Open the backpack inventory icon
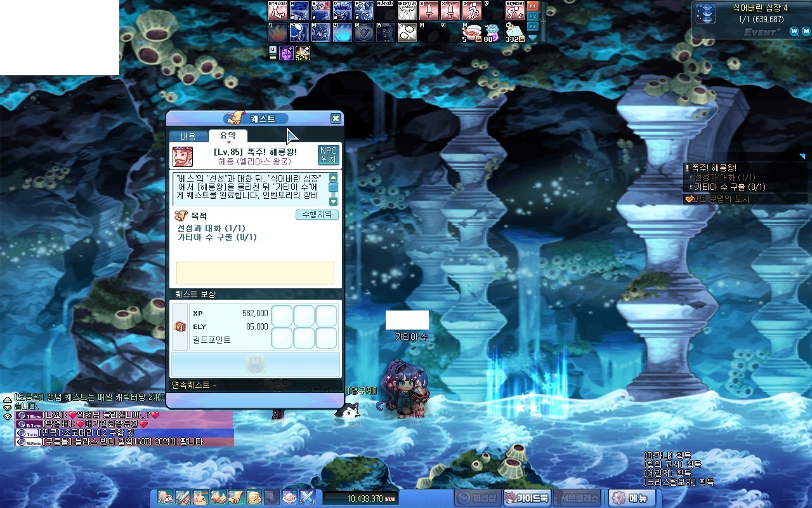The width and height of the screenshot is (812, 508). pyautogui.click(x=254, y=498)
